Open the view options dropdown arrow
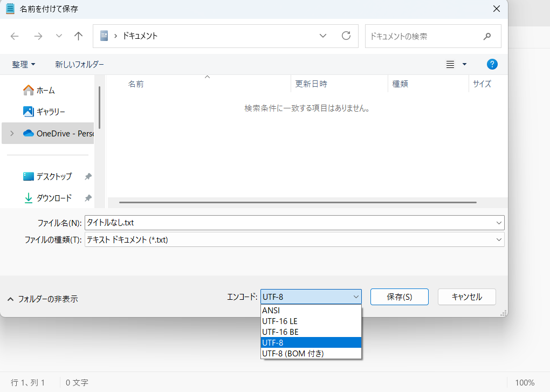 click(464, 64)
